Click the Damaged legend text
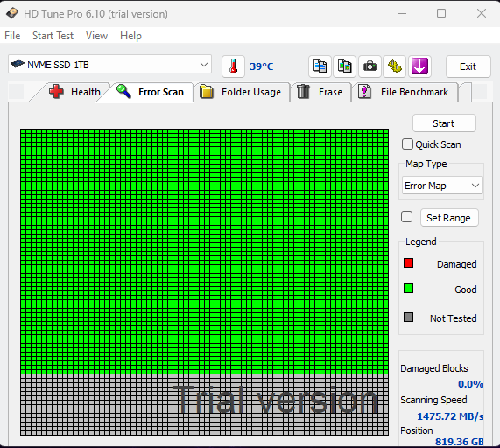The height and width of the screenshot is (448, 500). pyautogui.click(x=456, y=264)
